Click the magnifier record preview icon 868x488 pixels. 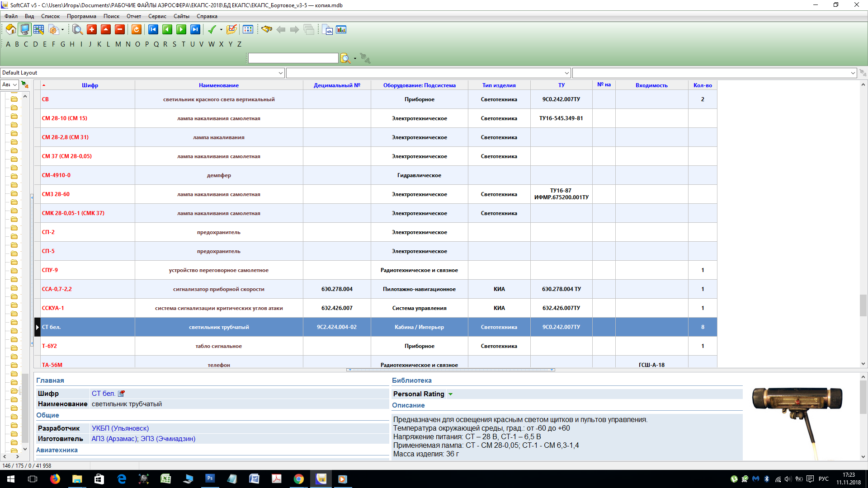tap(77, 30)
